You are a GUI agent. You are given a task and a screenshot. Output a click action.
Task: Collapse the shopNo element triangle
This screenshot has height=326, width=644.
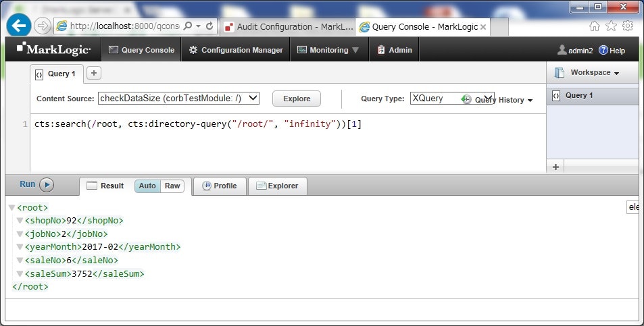[20, 221]
